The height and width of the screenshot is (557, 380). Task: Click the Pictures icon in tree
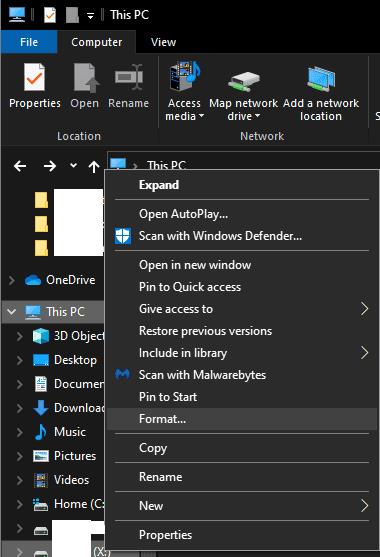pos(41,456)
